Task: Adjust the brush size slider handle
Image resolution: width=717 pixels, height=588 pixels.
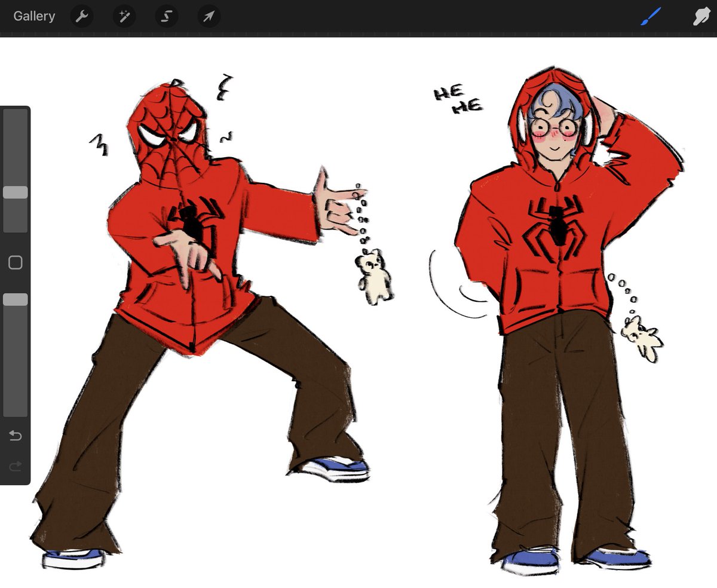Action: (16, 192)
